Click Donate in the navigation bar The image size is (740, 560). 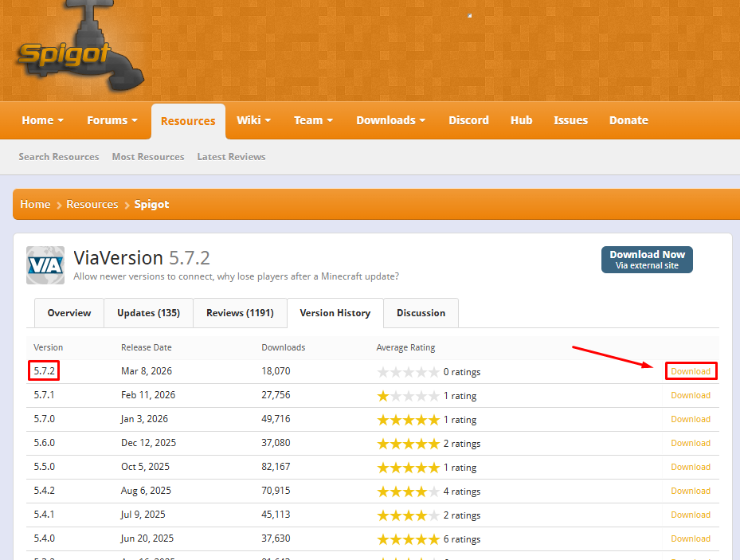point(628,120)
